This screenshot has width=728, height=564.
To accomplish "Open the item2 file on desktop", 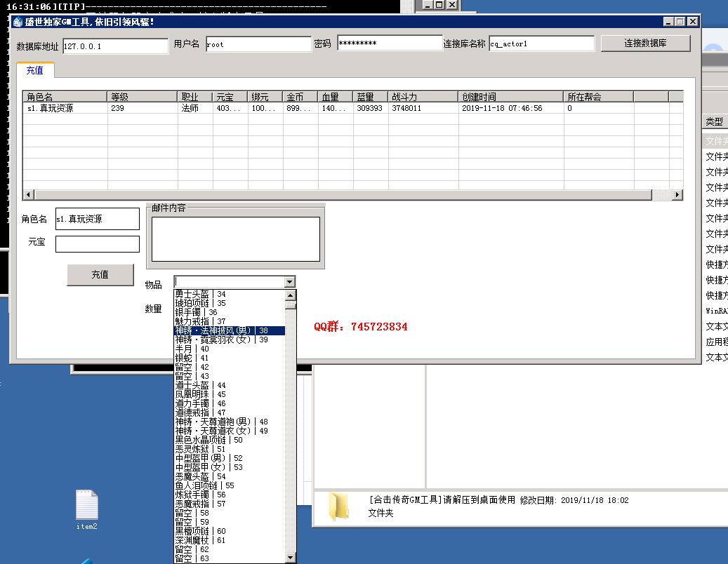I will [x=86, y=506].
